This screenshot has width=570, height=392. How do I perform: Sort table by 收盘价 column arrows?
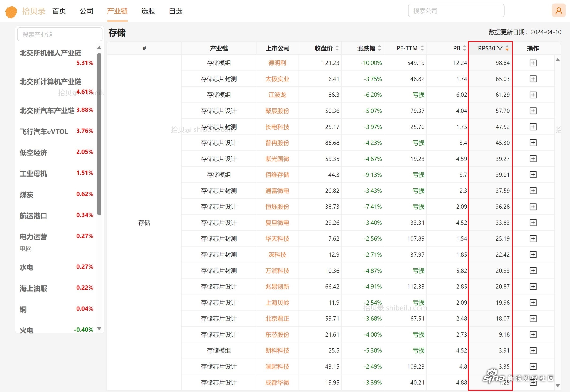pos(337,48)
